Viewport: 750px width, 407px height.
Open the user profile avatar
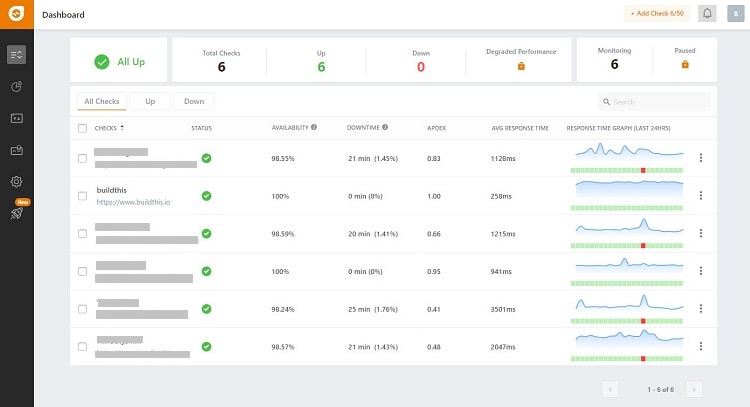click(x=735, y=14)
